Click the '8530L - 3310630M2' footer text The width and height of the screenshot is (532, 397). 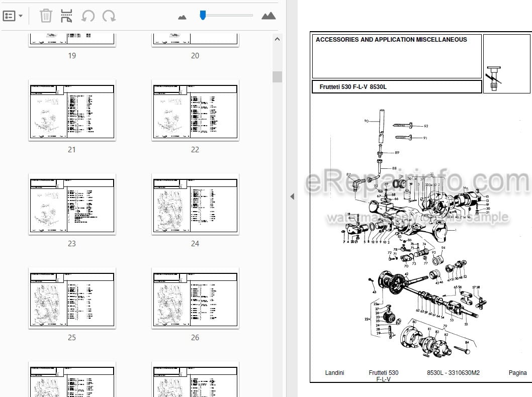[453, 372]
